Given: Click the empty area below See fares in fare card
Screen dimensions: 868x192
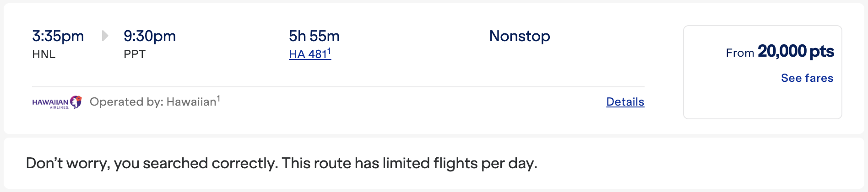Looking at the screenshot, I should 762,101.
